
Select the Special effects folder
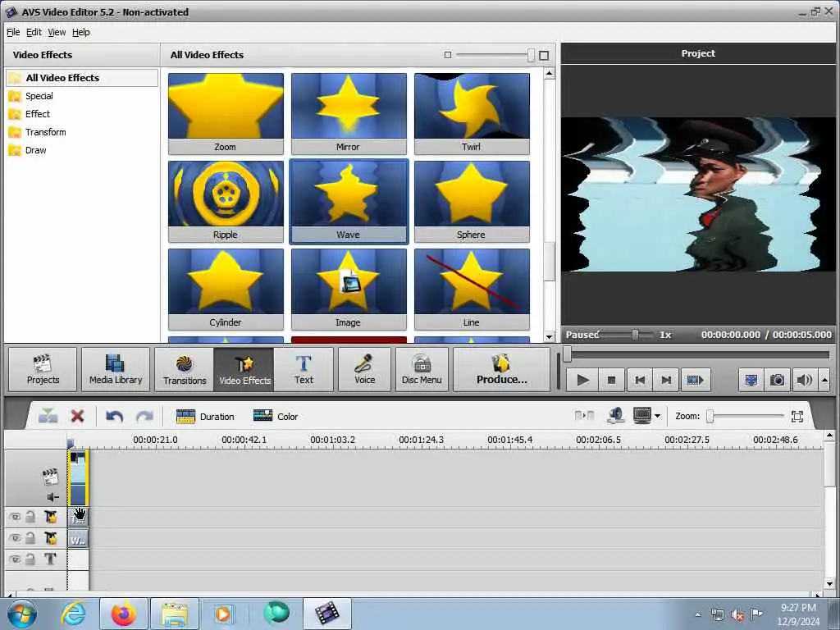point(39,96)
